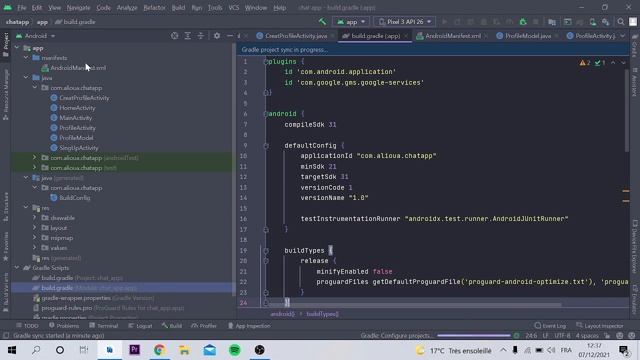Click UTF-8 encoding in status bar
The height and width of the screenshot is (360, 640).
coord(562,336)
